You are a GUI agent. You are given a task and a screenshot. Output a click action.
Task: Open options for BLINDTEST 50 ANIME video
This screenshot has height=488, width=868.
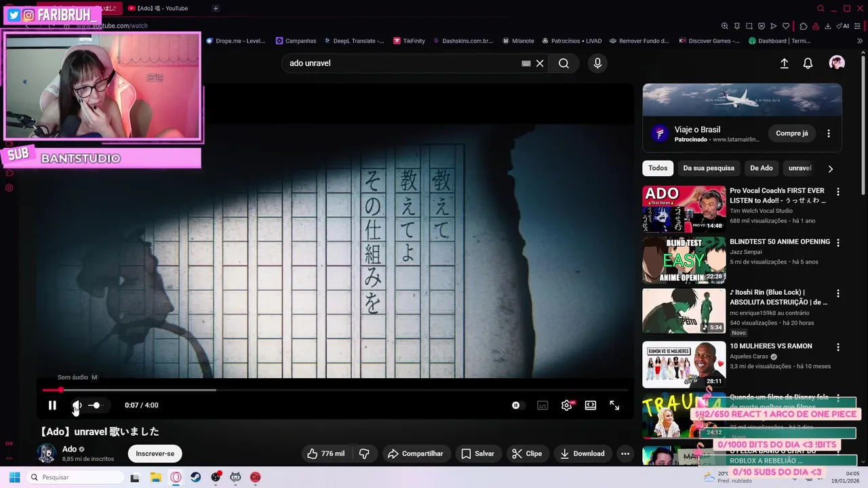click(x=838, y=243)
